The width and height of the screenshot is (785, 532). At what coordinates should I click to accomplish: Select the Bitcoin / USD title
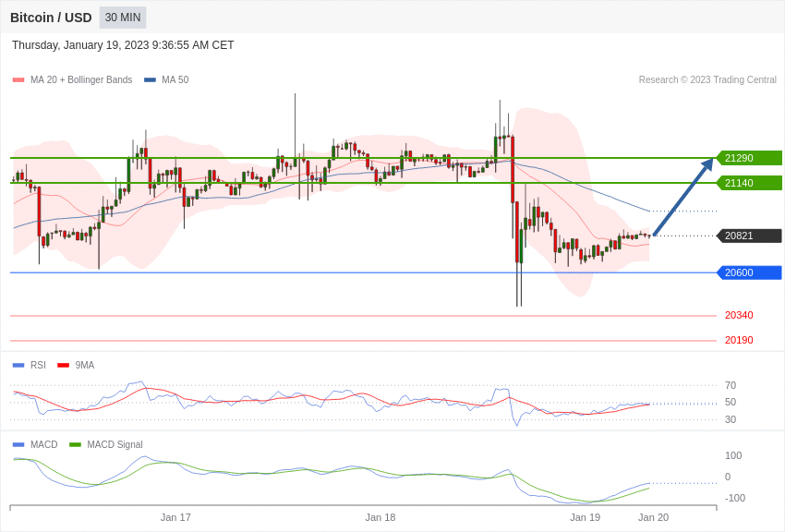point(51,18)
